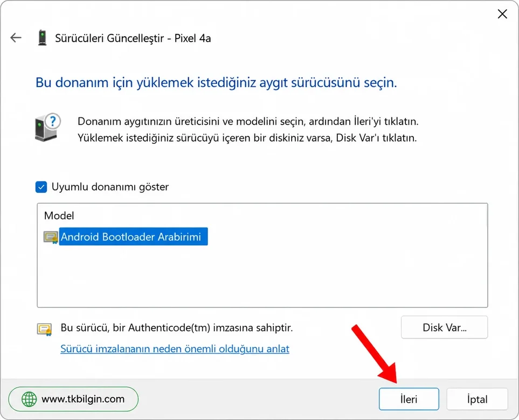519x420 pixels.
Task: Uncheck the Uyumlu donanımı göster checkbox
Action: point(41,187)
